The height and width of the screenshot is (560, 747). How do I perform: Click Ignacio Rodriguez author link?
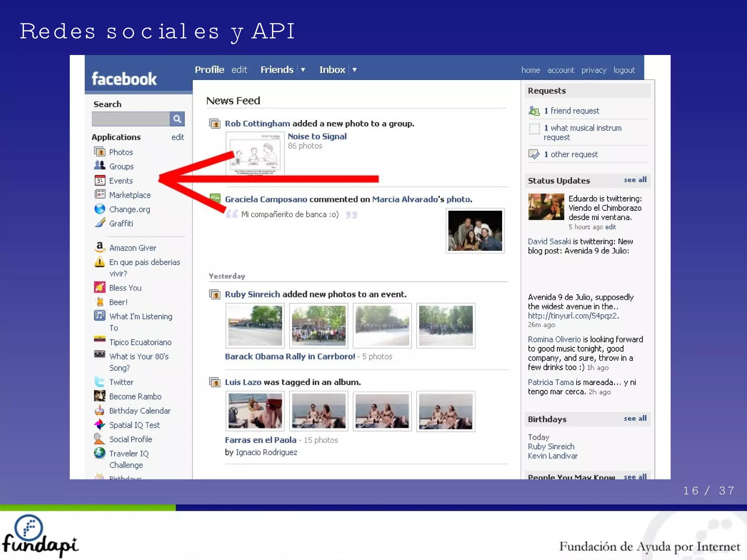click(x=266, y=452)
